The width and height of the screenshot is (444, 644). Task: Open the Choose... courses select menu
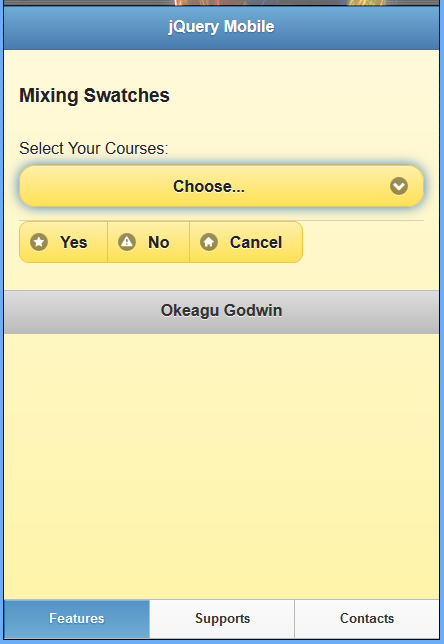(x=221, y=186)
